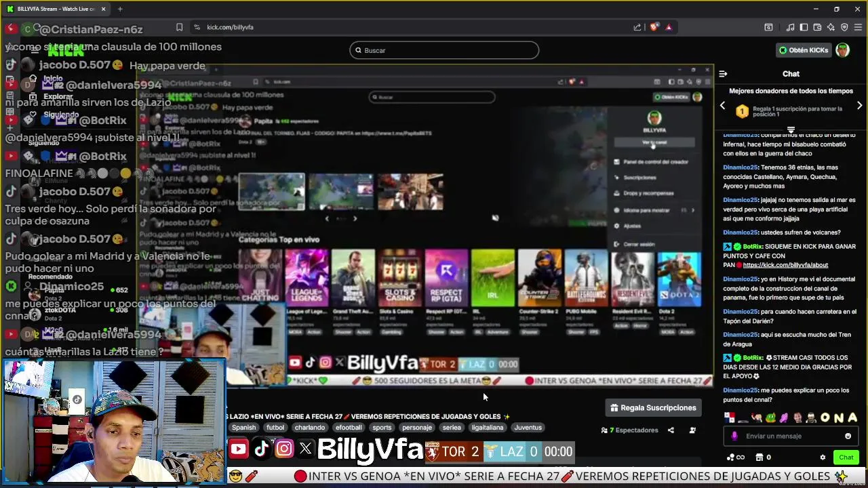Focus the Buscar search field
This screenshot has width=868, height=488.
pos(444,50)
